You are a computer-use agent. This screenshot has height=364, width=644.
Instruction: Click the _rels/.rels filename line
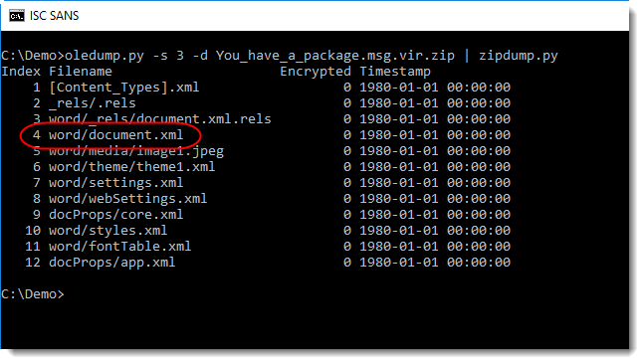(x=93, y=103)
